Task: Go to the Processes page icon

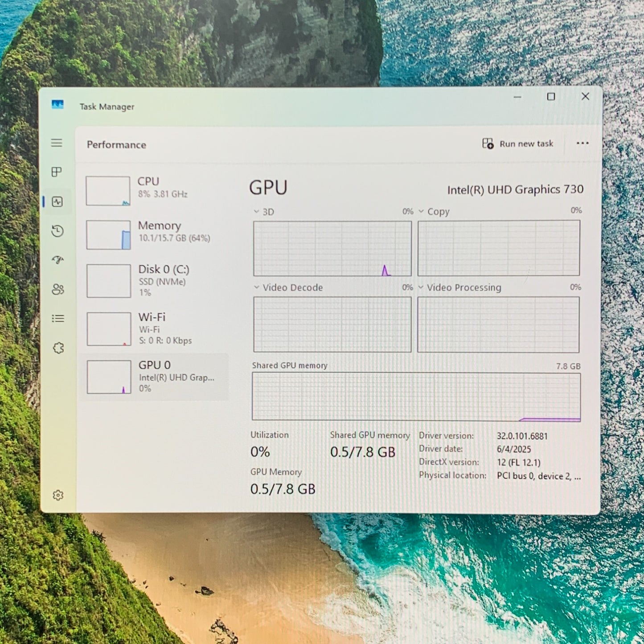Action: pyautogui.click(x=57, y=172)
